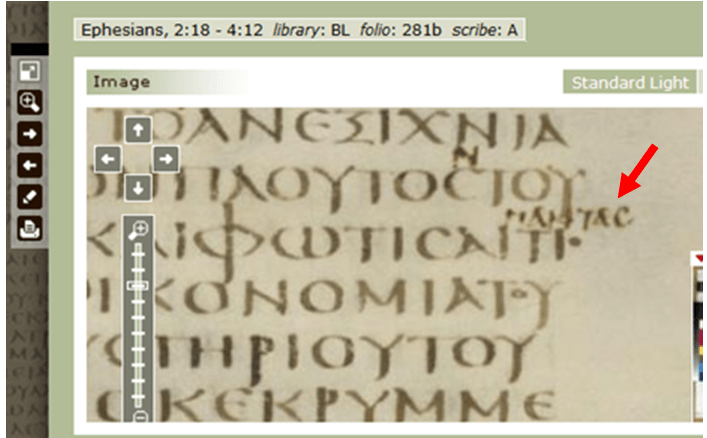
Task: Expand the red triangle on right panel
Action: pyautogui.click(x=697, y=260)
